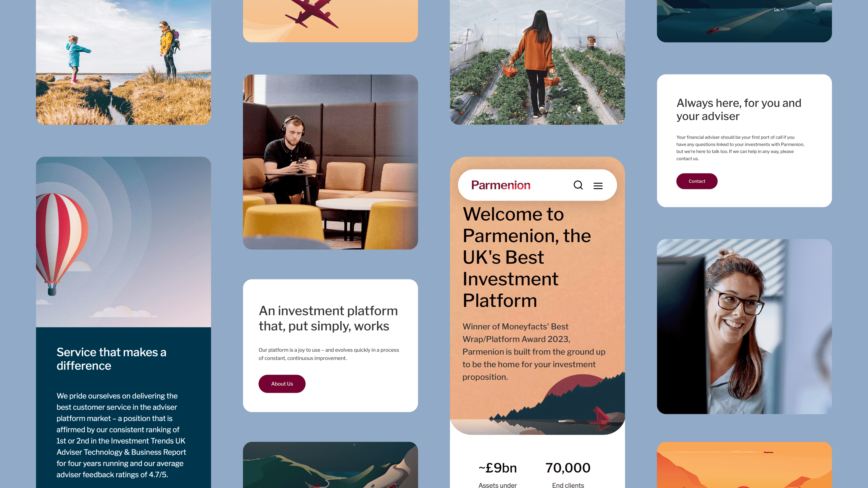Open the dark green valley road illustration
The image size is (868, 488).
330,465
